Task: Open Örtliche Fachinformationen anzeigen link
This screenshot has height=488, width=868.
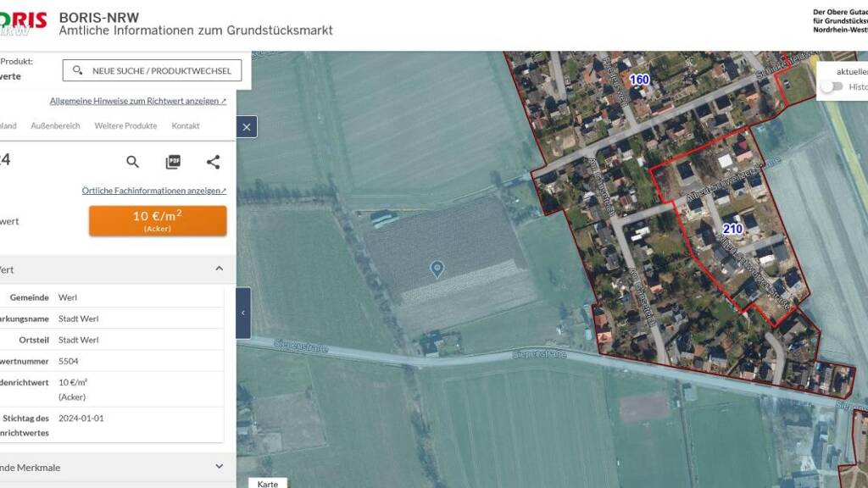Action: point(153,191)
